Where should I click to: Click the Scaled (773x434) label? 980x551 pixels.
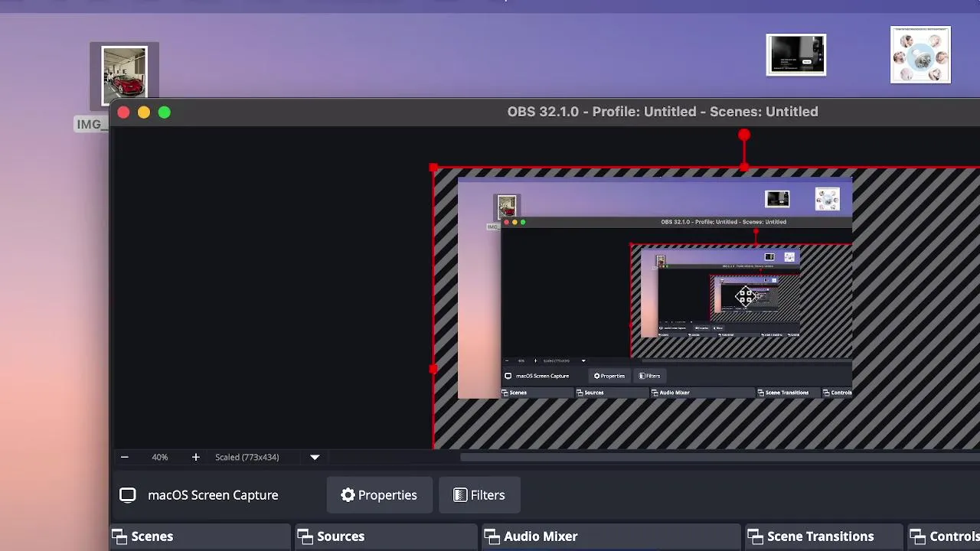(247, 457)
